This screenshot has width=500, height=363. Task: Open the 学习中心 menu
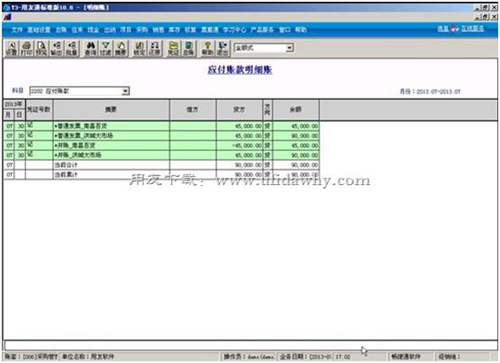[234, 30]
